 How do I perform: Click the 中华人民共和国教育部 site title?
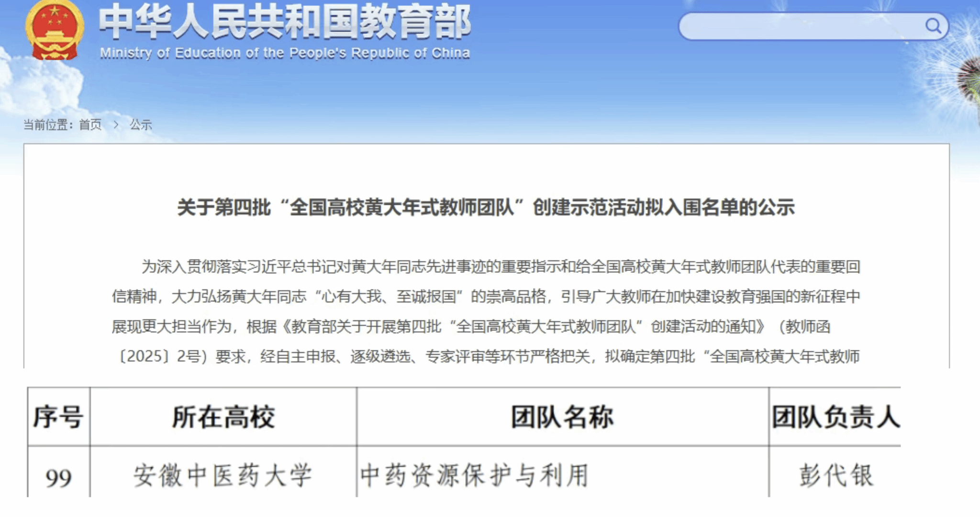(285, 22)
